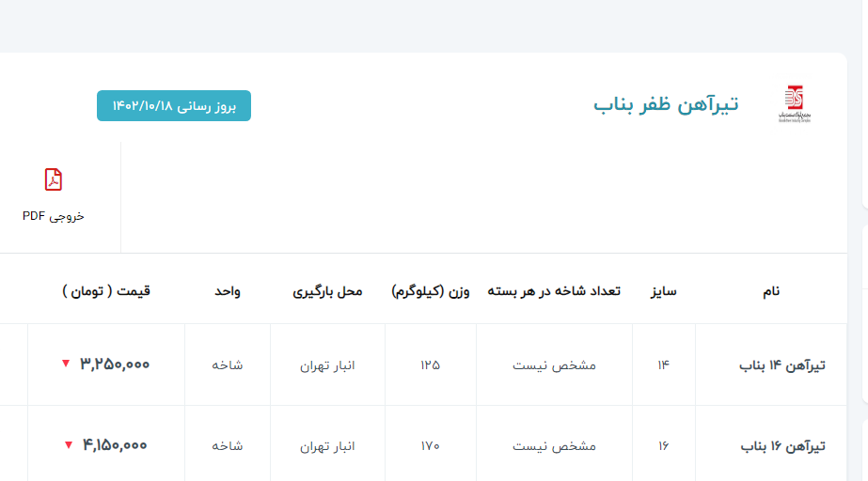
Task: Click the 'خروجی PDF' label
Action: (x=54, y=216)
